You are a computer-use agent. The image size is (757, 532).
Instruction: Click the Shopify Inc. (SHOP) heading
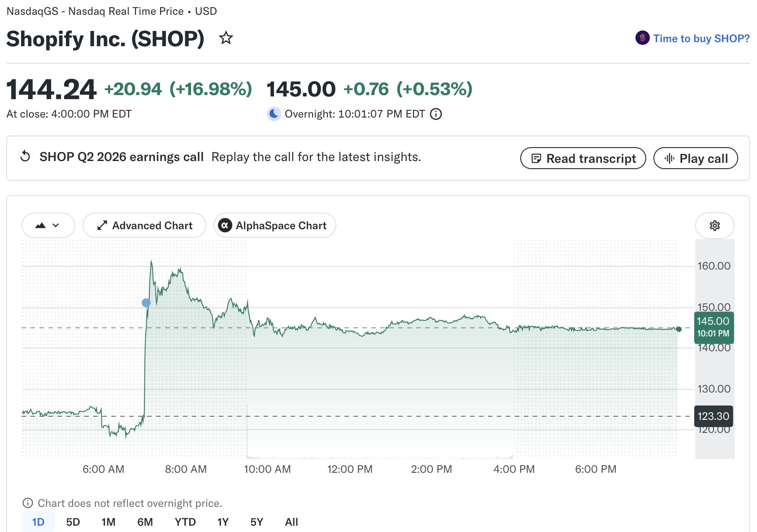(105, 39)
